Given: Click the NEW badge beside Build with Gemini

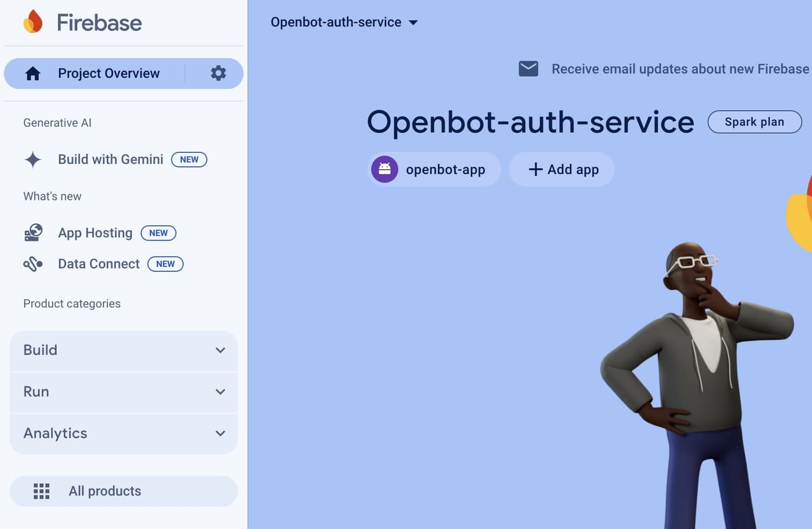Looking at the screenshot, I should pos(189,159).
